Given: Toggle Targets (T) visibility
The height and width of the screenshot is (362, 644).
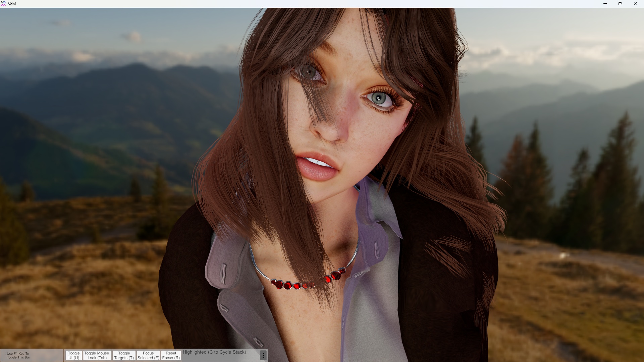Looking at the screenshot, I should pyautogui.click(x=124, y=355).
